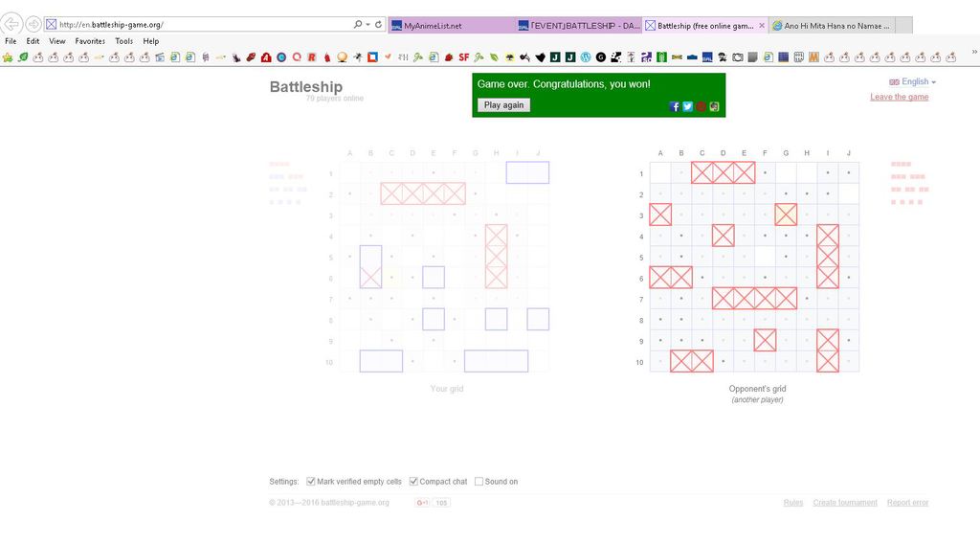
Task: Switch to the Ano Hi Mita Hana tab
Action: click(832, 26)
